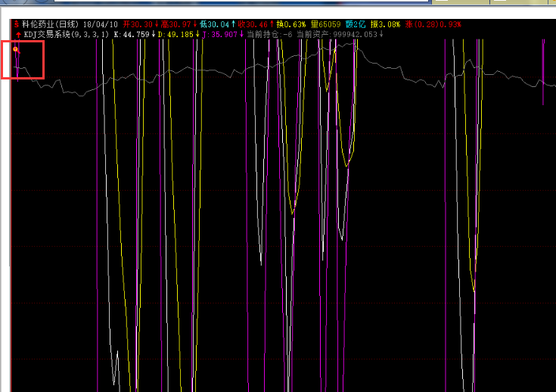Click the 当前持仓:-6 position readout
This screenshot has height=392, width=556.
(269, 34)
